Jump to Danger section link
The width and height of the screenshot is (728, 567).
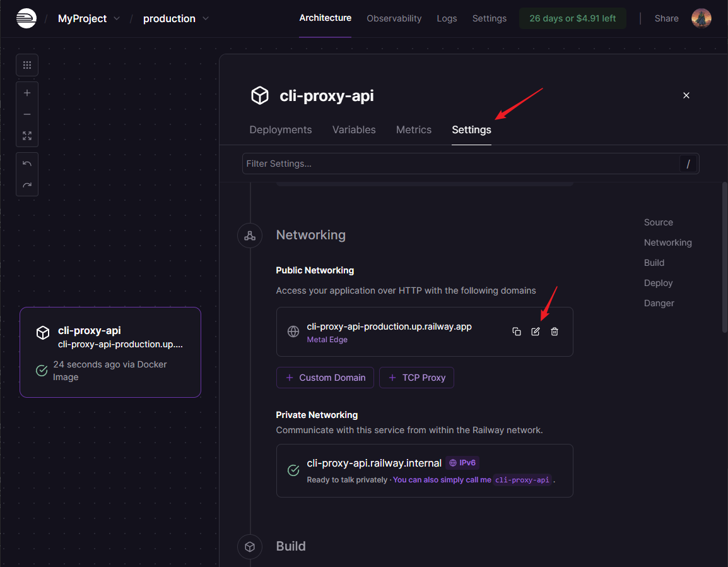[659, 303]
